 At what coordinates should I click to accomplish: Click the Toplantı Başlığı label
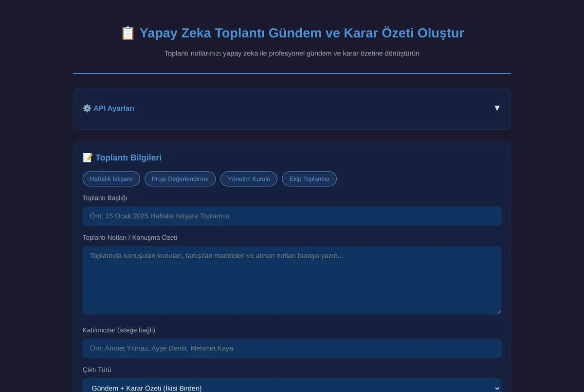coord(105,198)
